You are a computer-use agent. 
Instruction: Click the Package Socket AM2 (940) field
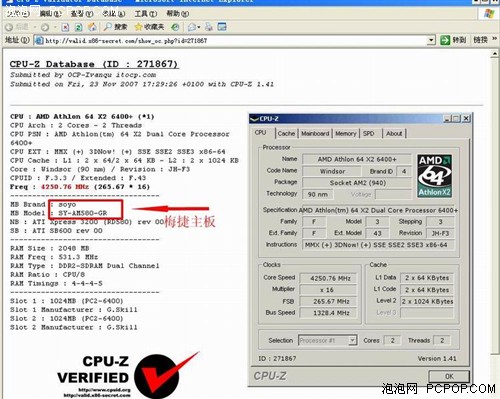(357, 183)
